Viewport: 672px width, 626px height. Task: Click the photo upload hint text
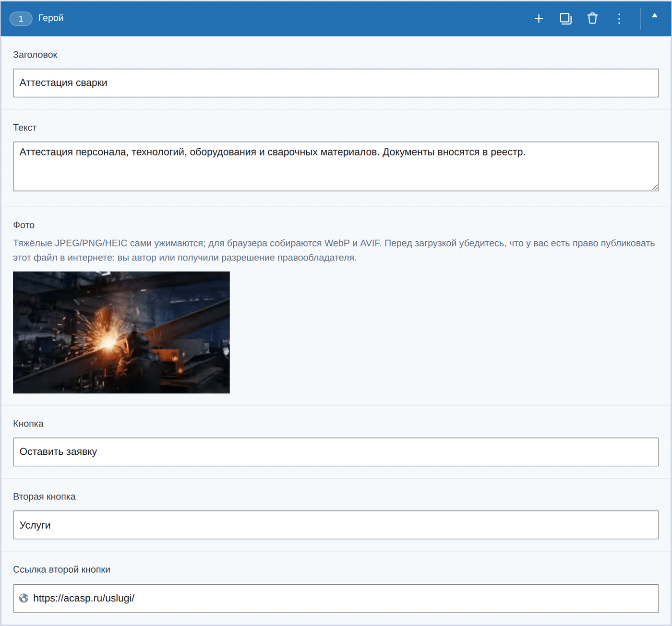tap(334, 250)
